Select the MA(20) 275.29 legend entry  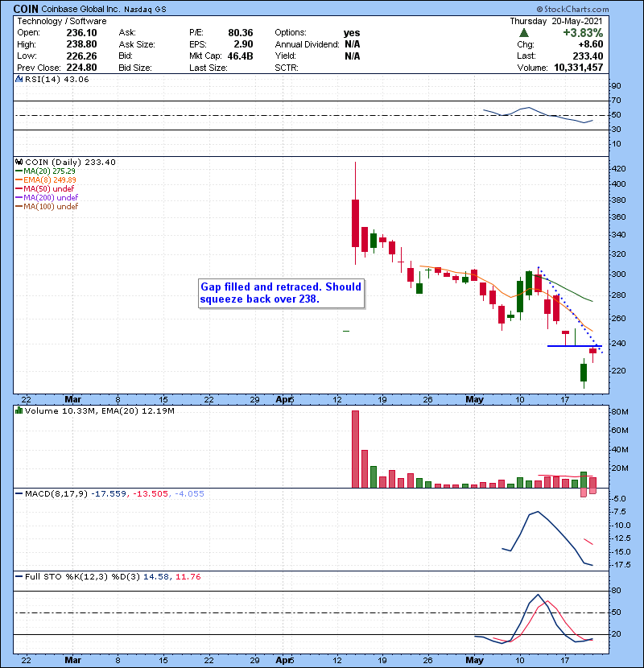[x=45, y=171]
